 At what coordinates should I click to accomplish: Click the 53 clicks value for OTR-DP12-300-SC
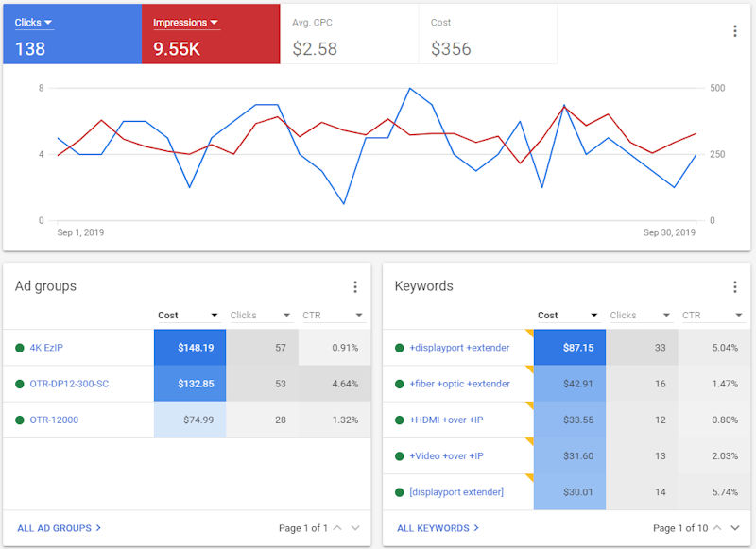click(281, 384)
